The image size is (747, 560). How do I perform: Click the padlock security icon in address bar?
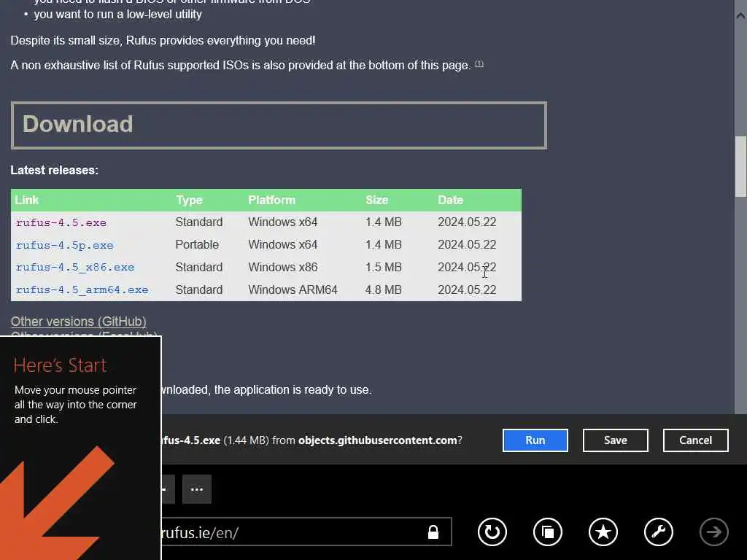(x=433, y=532)
